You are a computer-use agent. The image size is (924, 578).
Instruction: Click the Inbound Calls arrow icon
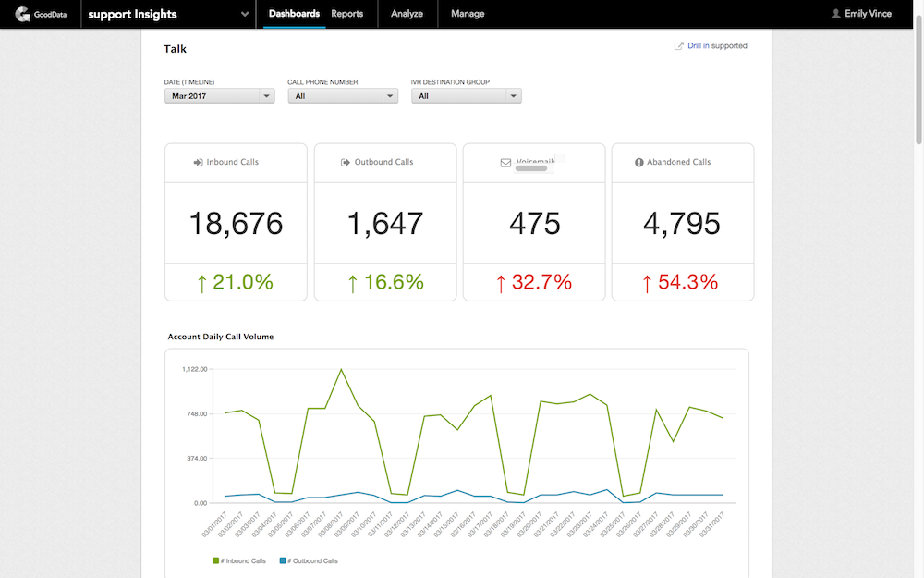point(198,163)
